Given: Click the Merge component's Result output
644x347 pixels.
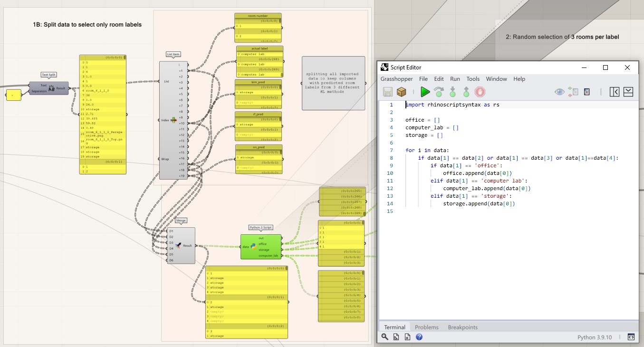Looking at the screenshot, I should pyautogui.click(x=189, y=246).
